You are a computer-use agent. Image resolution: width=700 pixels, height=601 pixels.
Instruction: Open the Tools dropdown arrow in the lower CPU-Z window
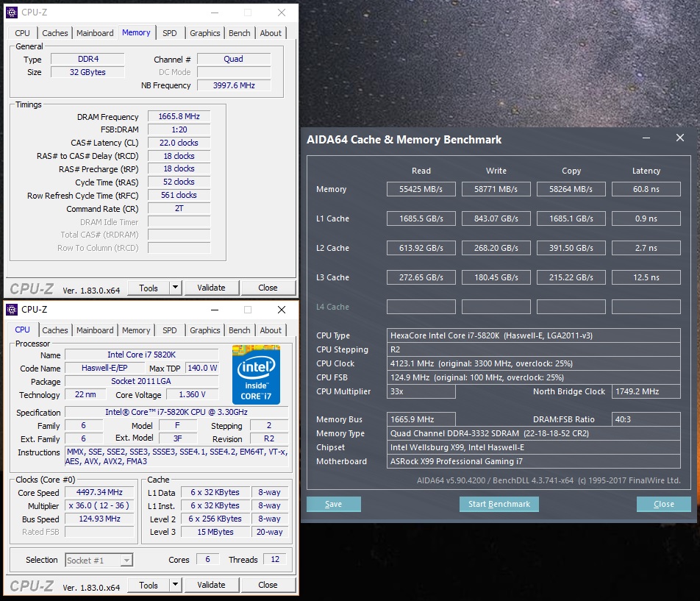(x=176, y=585)
